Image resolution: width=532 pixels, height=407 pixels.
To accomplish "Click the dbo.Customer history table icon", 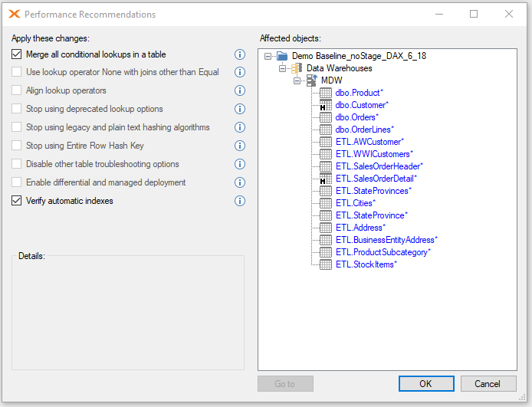I will [326, 105].
